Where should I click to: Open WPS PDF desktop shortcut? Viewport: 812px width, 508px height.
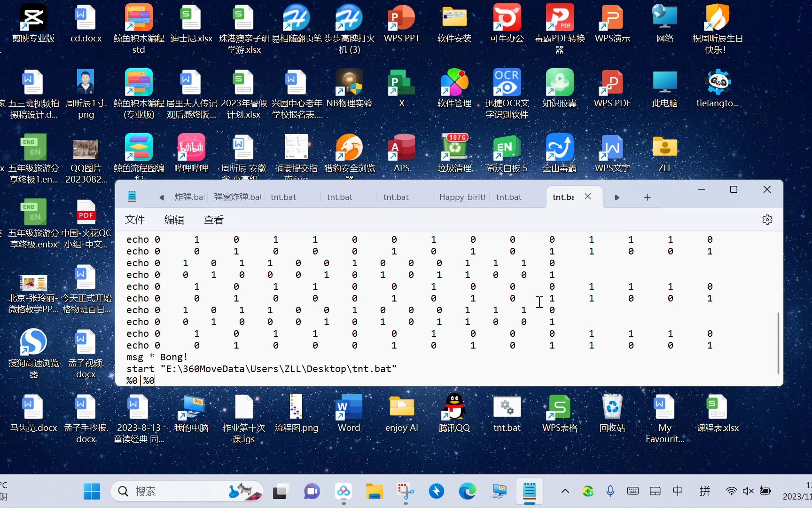click(x=612, y=88)
